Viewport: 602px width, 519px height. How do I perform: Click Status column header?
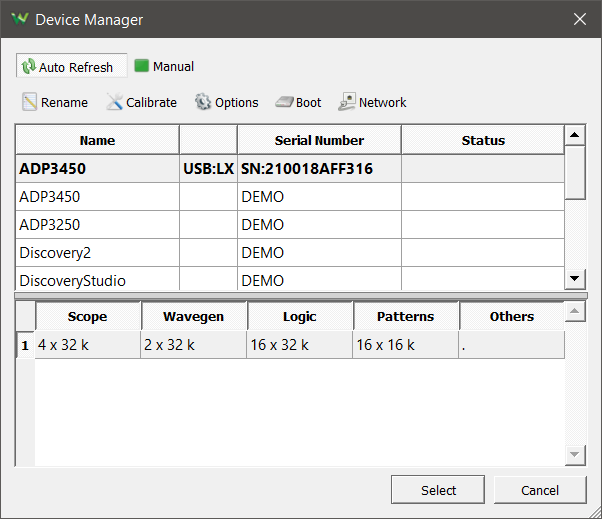[483, 140]
